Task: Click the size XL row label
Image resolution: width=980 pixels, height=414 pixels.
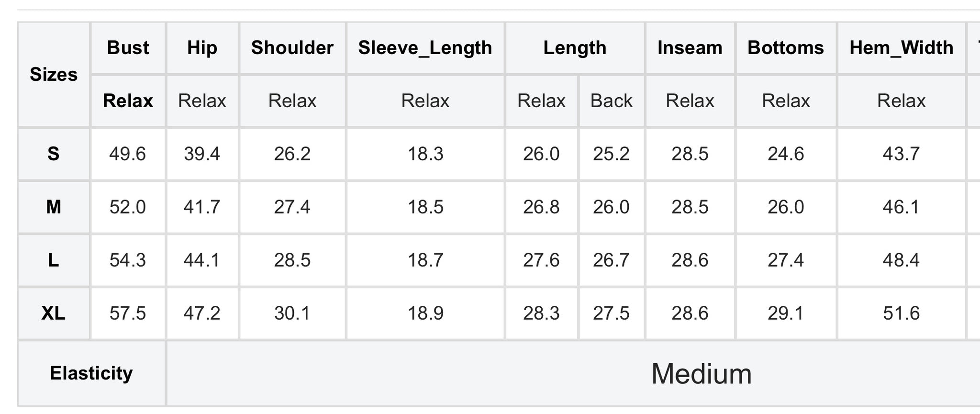Action: pyautogui.click(x=54, y=313)
